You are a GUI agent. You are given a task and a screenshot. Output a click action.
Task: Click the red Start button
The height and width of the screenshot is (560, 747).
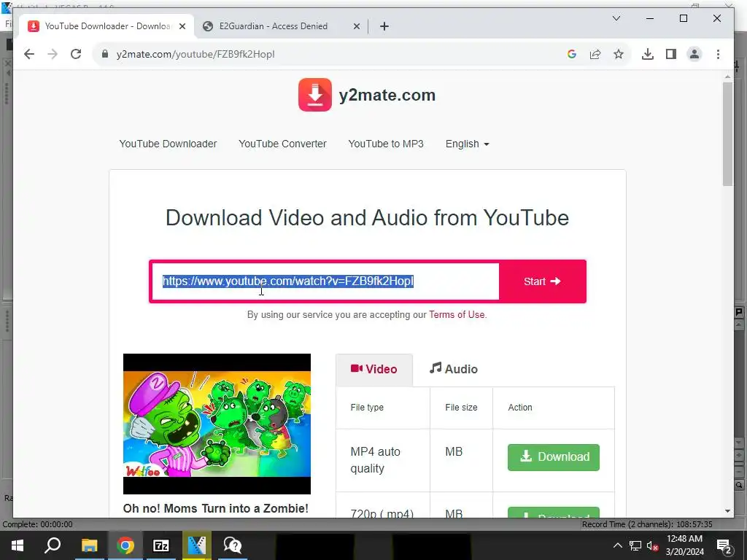542,281
